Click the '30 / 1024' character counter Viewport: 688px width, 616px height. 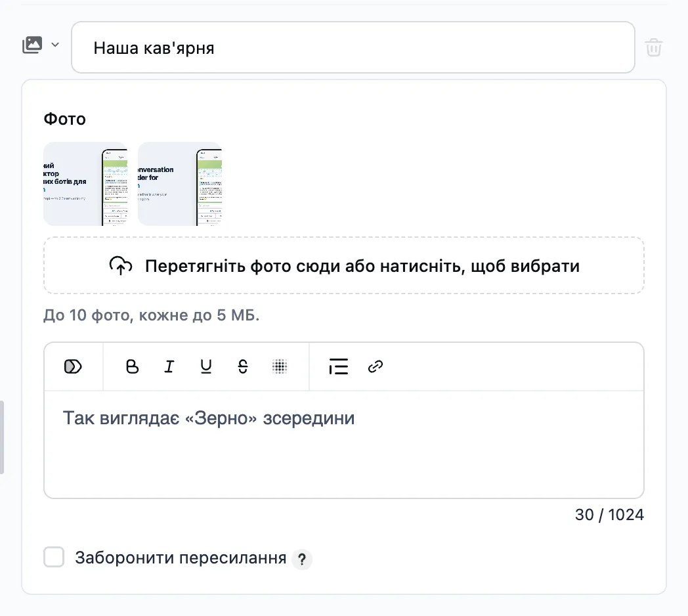click(x=609, y=515)
